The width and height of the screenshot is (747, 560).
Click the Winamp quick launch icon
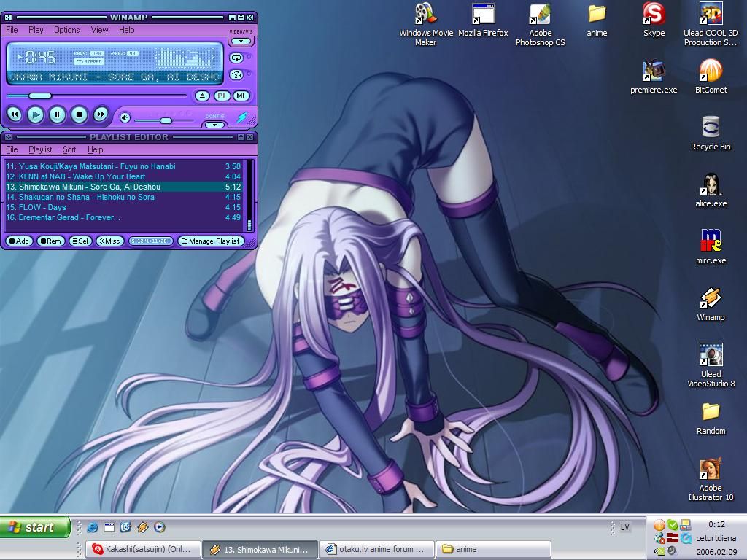[142, 527]
